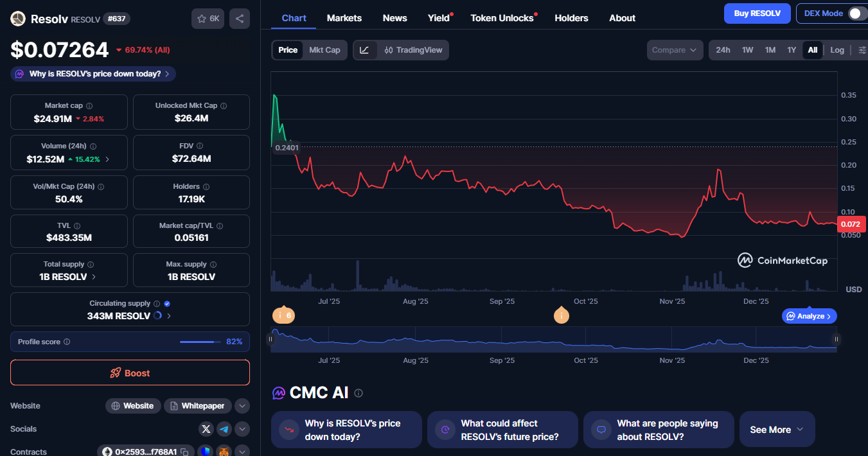The width and height of the screenshot is (868, 456).
Task: Switch to TradingView chart
Action: coord(413,50)
